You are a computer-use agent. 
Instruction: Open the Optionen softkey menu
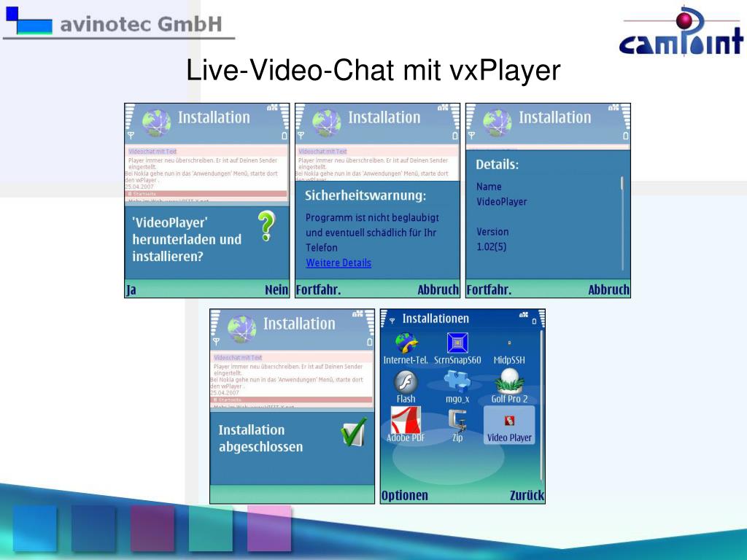click(x=404, y=495)
